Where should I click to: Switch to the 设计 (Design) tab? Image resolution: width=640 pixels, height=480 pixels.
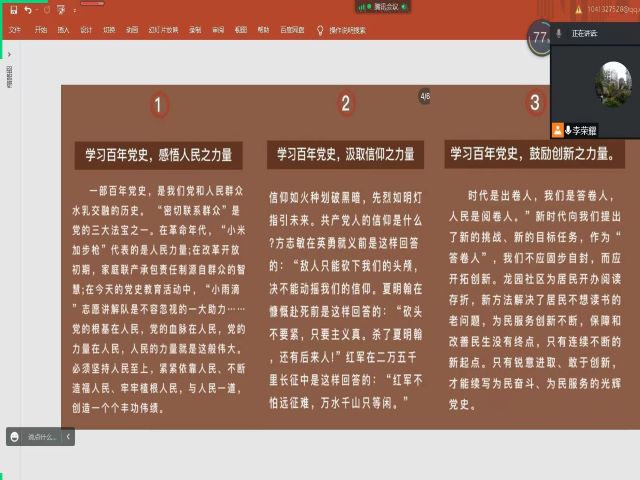pos(86,30)
